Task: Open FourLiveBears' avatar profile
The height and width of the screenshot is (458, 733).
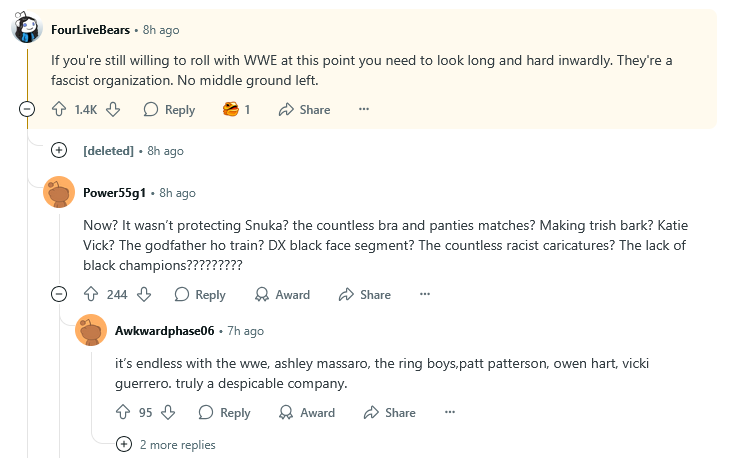Action: pyautogui.click(x=27, y=29)
